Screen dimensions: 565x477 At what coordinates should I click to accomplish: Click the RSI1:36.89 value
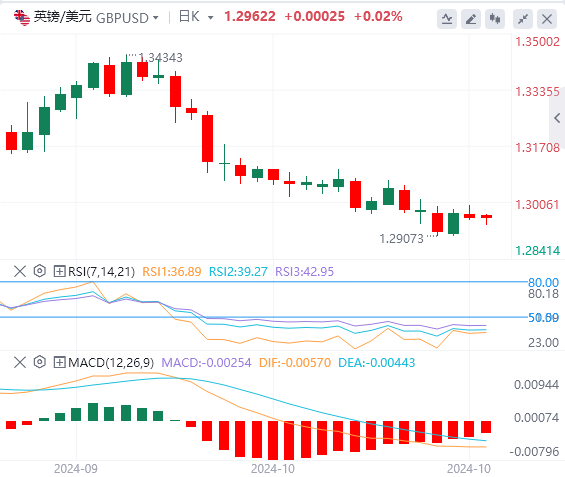click(x=172, y=272)
